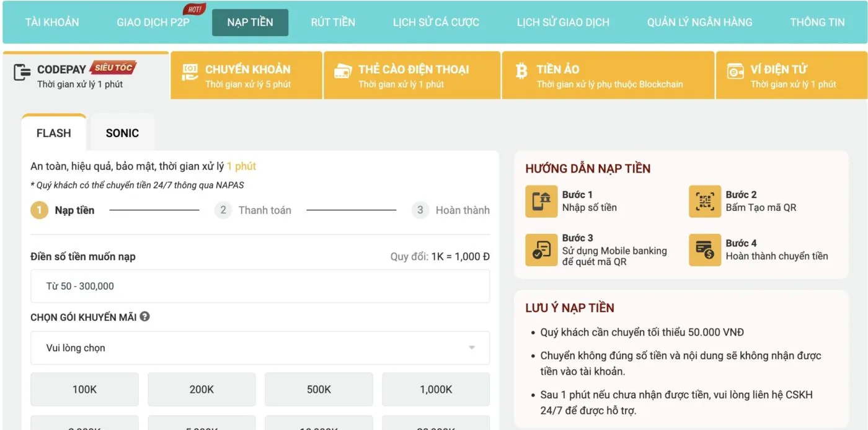Click the Bước 3 mobile banking icon
Image resolution: width=868 pixels, height=430 pixels.
pos(541,250)
